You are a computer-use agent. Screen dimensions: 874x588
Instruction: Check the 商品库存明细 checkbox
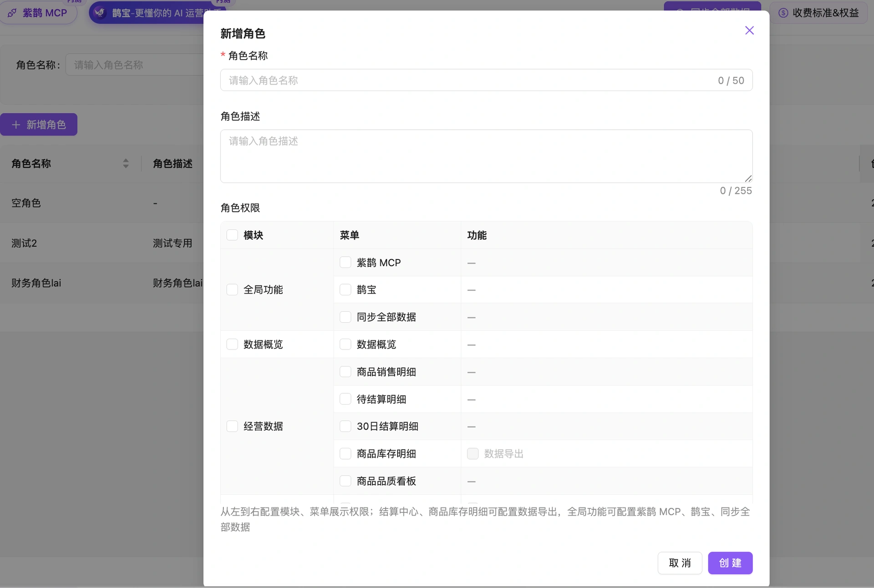346,454
